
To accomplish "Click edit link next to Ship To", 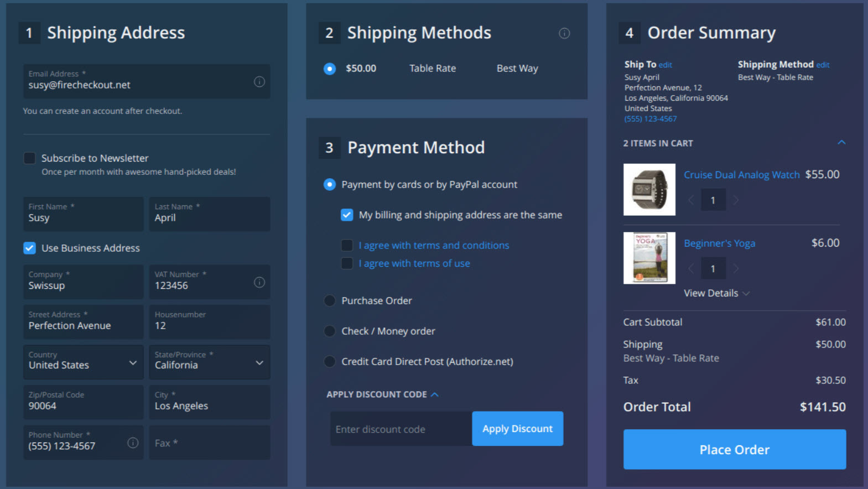I will (666, 65).
